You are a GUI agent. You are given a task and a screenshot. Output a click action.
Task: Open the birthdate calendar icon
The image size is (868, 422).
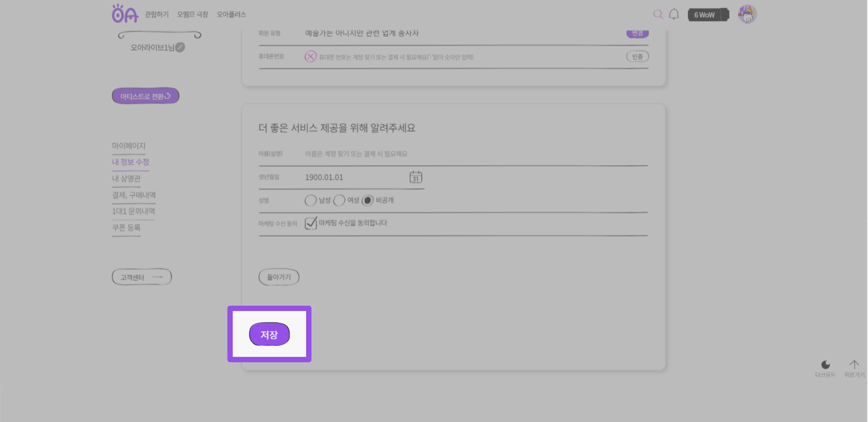click(x=415, y=177)
